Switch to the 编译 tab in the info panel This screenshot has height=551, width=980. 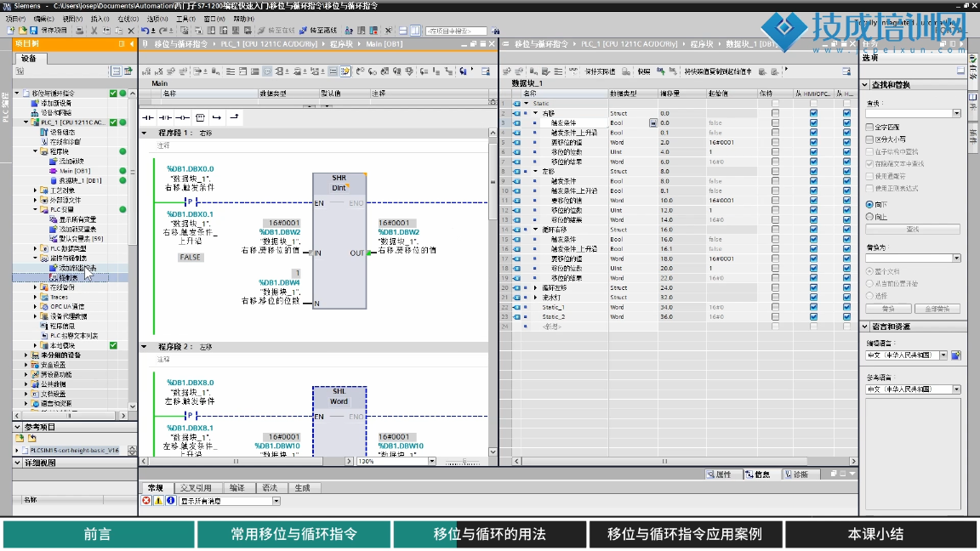point(236,488)
